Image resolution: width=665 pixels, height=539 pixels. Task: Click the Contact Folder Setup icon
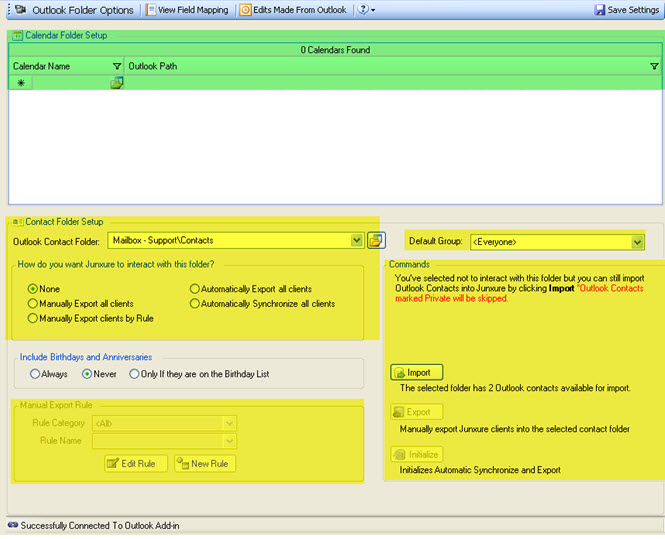(x=17, y=222)
